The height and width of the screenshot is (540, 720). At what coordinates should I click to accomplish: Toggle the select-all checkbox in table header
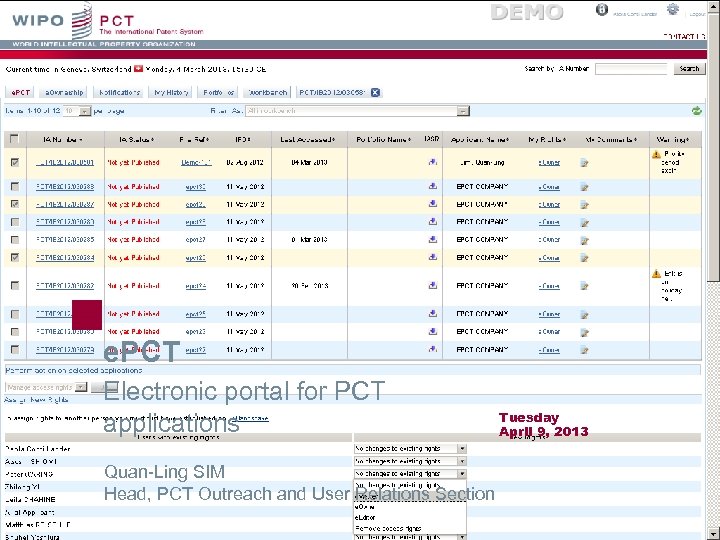tap(15, 138)
